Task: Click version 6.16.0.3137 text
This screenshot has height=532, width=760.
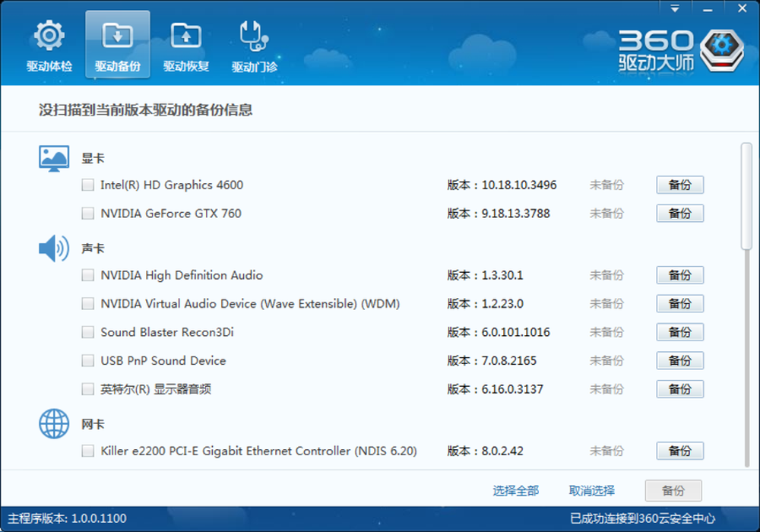Action: (511, 389)
